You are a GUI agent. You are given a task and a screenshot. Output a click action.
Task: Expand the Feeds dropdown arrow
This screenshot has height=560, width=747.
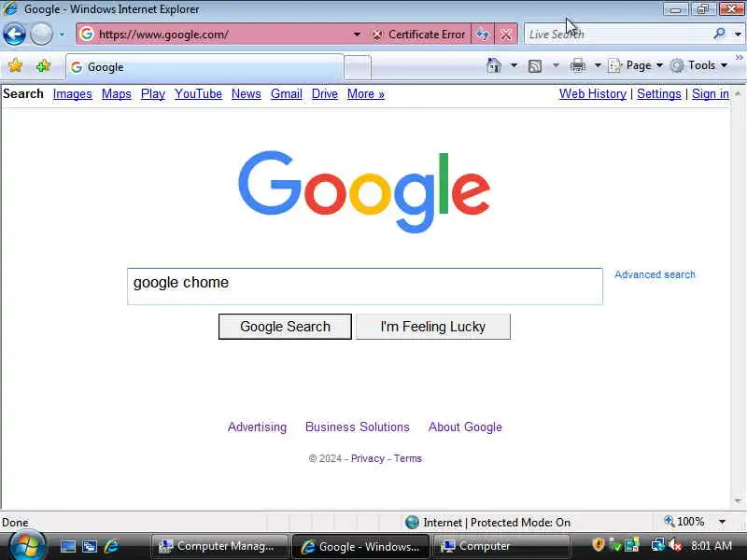pyautogui.click(x=556, y=65)
